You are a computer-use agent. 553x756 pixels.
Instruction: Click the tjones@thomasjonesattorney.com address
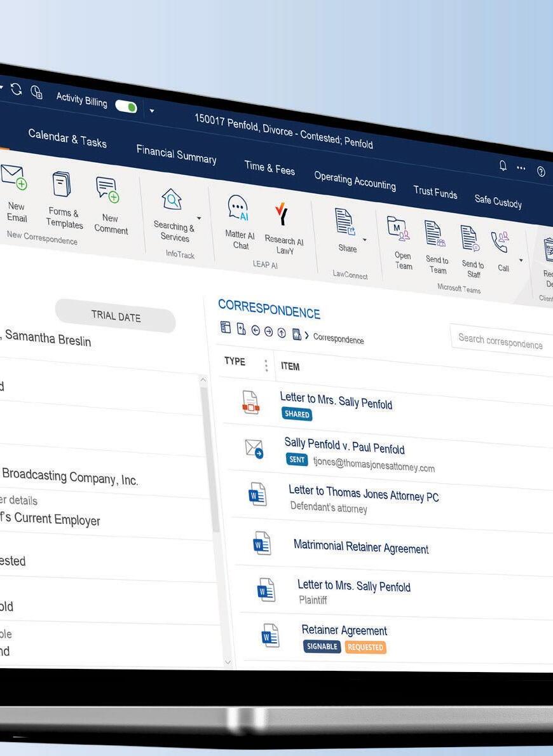pyautogui.click(x=374, y=465)
